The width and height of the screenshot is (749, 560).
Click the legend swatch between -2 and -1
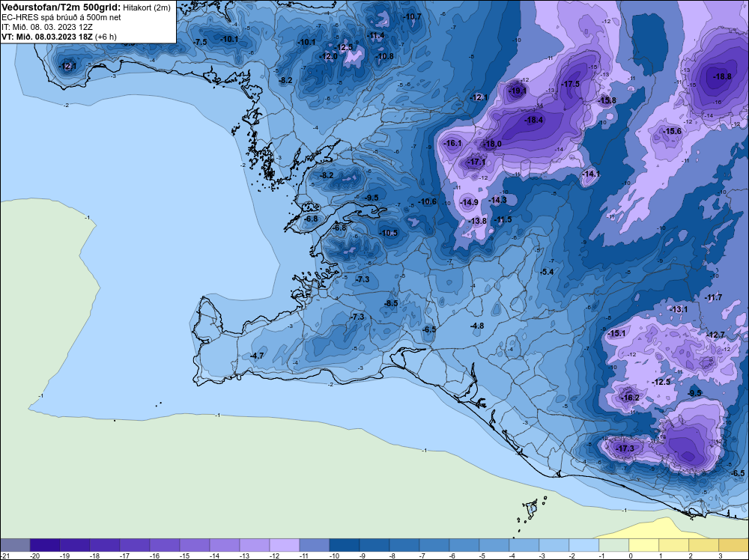(583, 545)
